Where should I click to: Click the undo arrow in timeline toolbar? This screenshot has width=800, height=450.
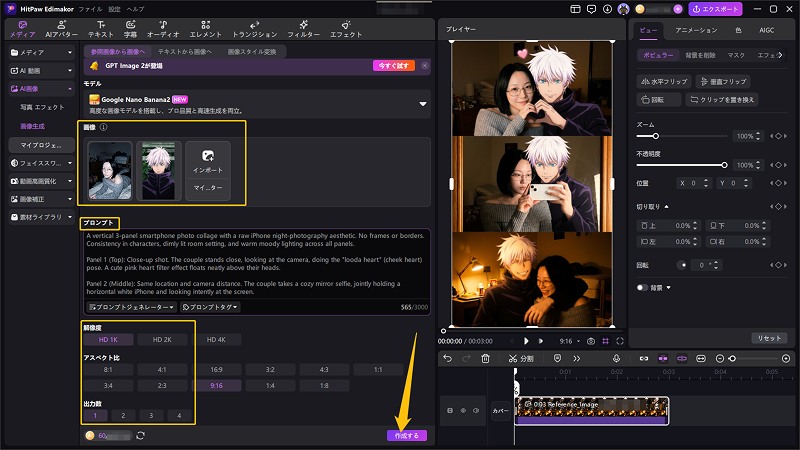(x=447, y=359)
